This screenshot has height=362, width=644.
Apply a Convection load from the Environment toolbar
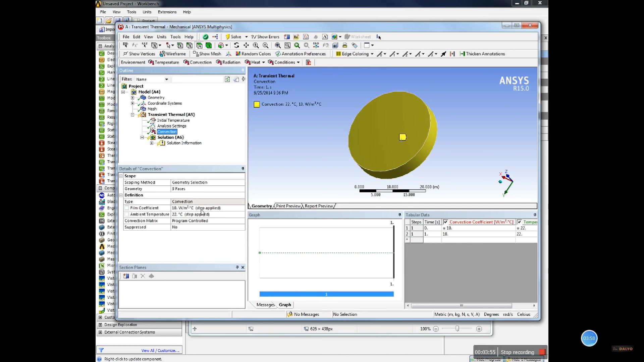(x=197, y=62)
